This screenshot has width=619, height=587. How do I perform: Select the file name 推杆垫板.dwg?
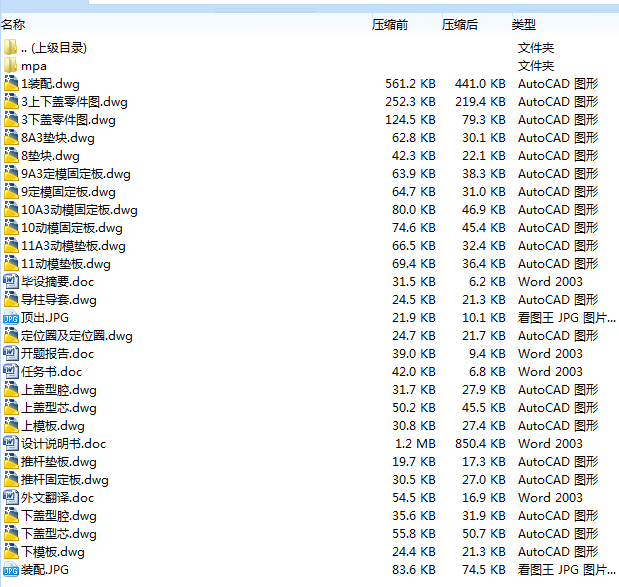[59, 462]
